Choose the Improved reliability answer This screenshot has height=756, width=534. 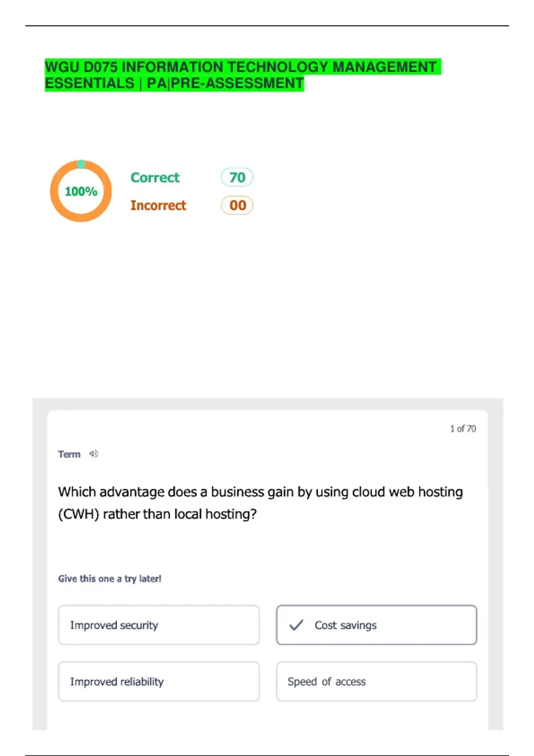(x=158, y=681)
